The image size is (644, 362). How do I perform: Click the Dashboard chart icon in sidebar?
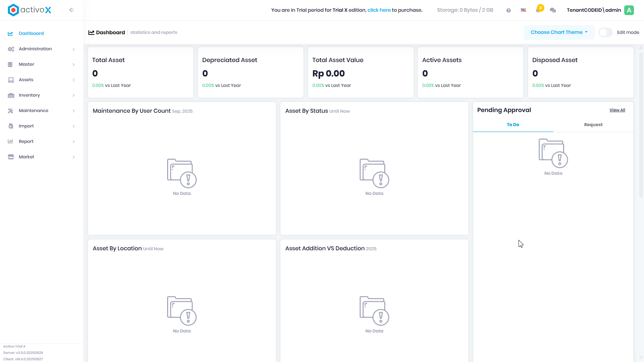tap(10, 34)
